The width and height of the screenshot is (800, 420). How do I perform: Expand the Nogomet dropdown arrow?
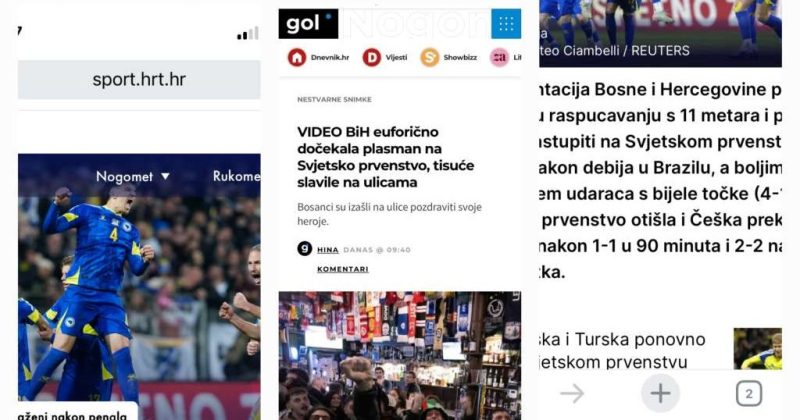point(165,177)
